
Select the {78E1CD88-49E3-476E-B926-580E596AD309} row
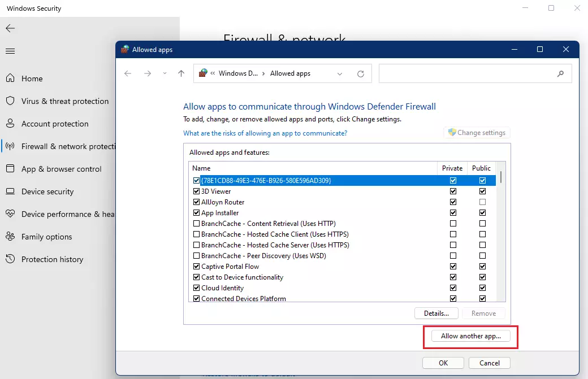(x=343, y=181)
